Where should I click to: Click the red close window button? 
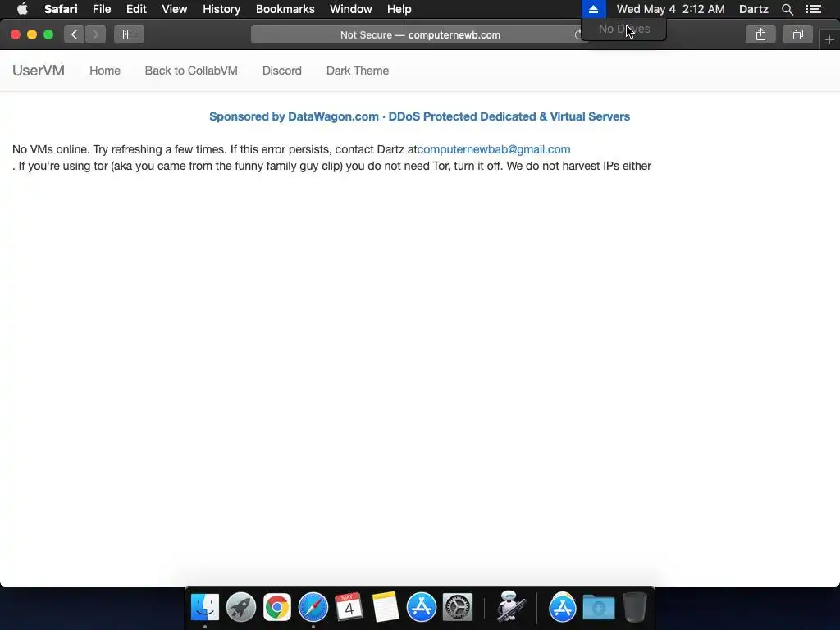16,34
